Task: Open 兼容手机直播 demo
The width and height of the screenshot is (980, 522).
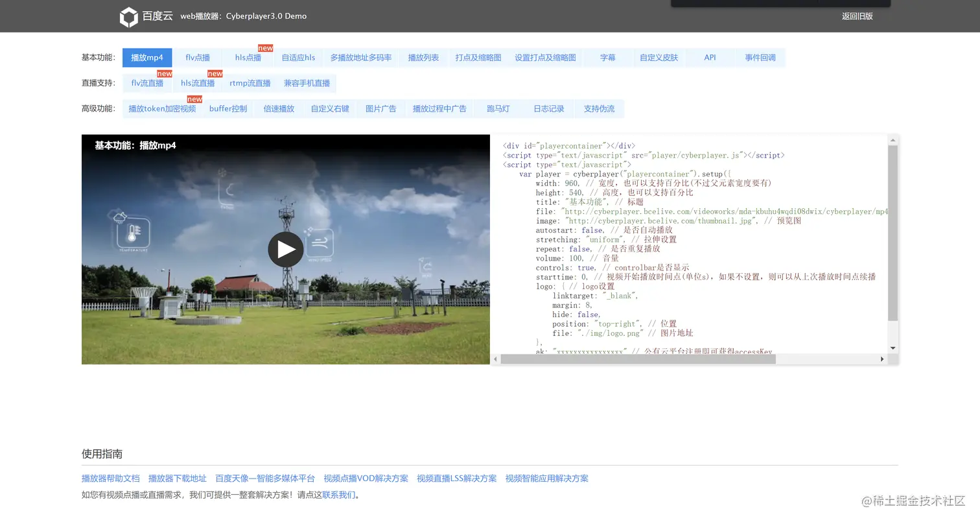Action: coord(307,83)
